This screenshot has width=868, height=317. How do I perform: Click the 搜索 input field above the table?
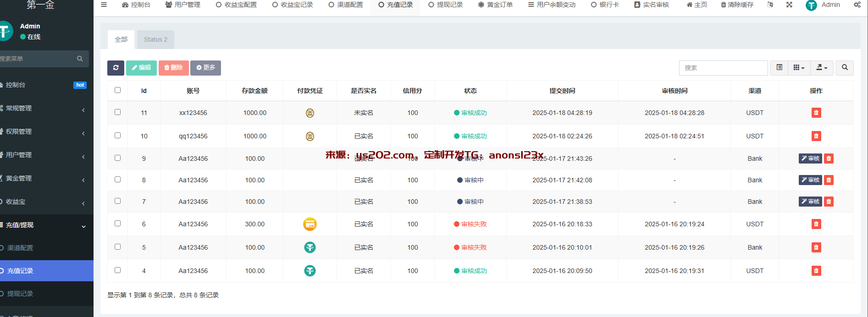coord(723,68)
